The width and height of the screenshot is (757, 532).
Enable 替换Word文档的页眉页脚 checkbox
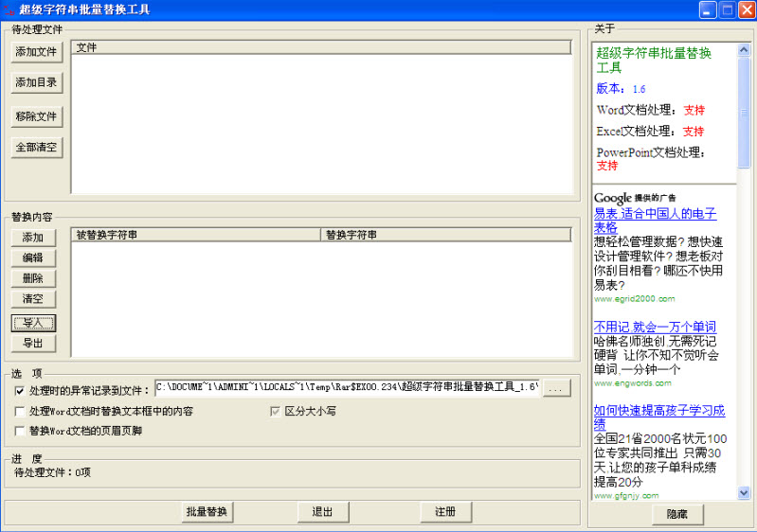tap(20, 431)
